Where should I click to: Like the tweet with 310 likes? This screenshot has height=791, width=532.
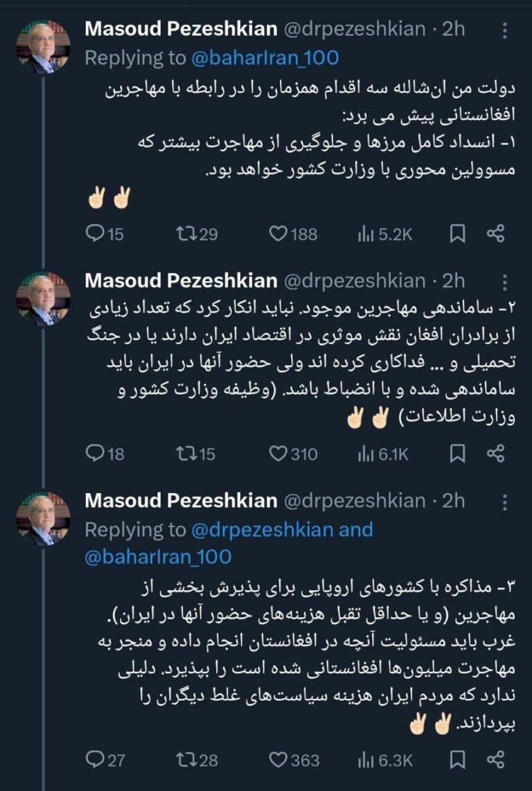(x=293, y=454)
